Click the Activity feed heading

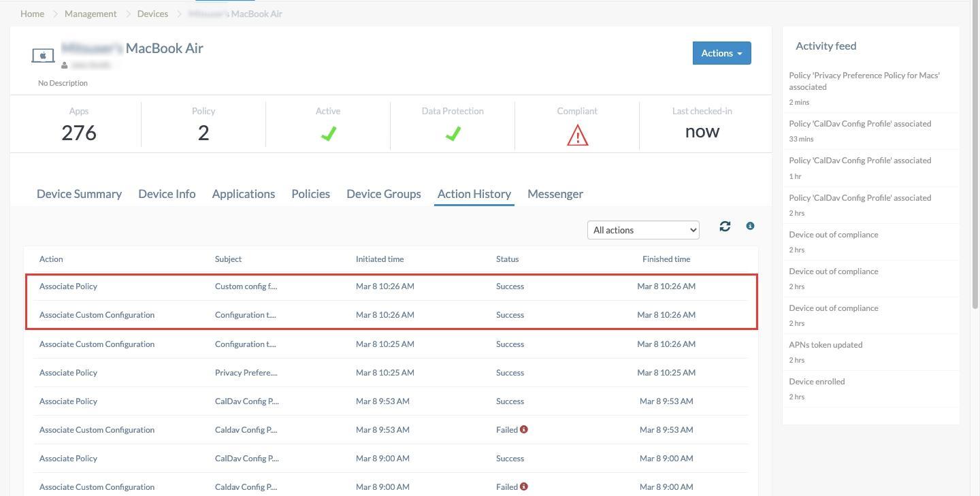pyautogui.click(x=826, y=46)
